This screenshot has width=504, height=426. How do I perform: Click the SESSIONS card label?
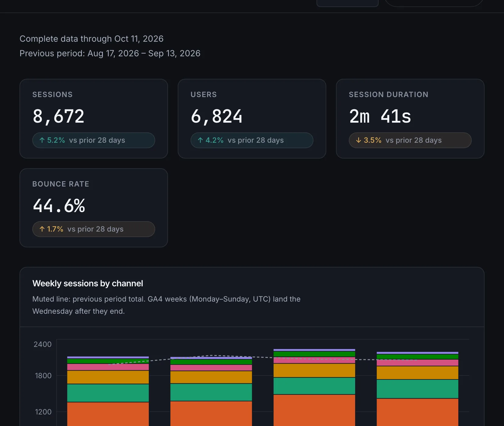[53, 95]
